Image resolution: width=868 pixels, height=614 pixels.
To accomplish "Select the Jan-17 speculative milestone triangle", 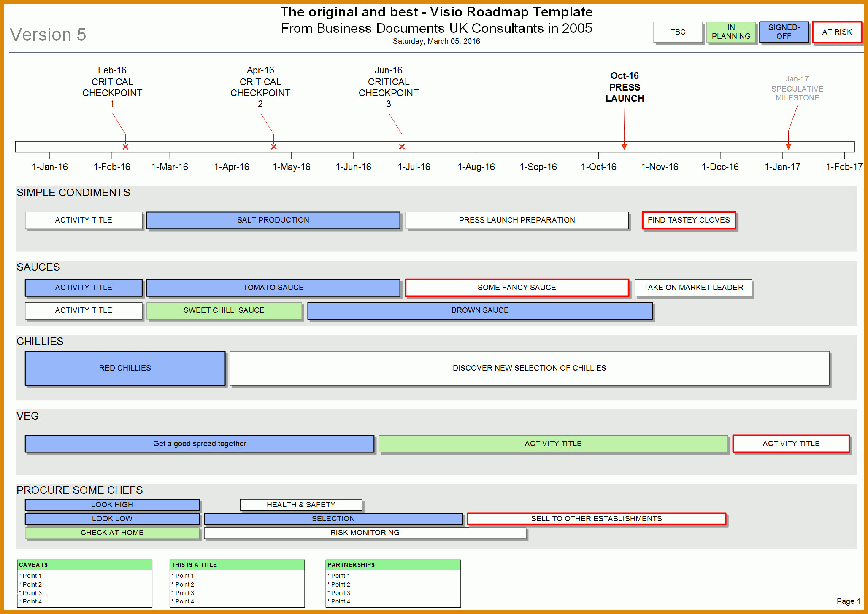I will [x=788, y=146].
